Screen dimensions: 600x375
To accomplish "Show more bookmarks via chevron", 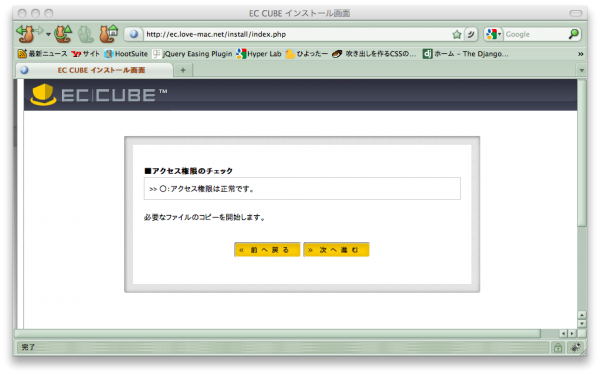I will 580,54.
